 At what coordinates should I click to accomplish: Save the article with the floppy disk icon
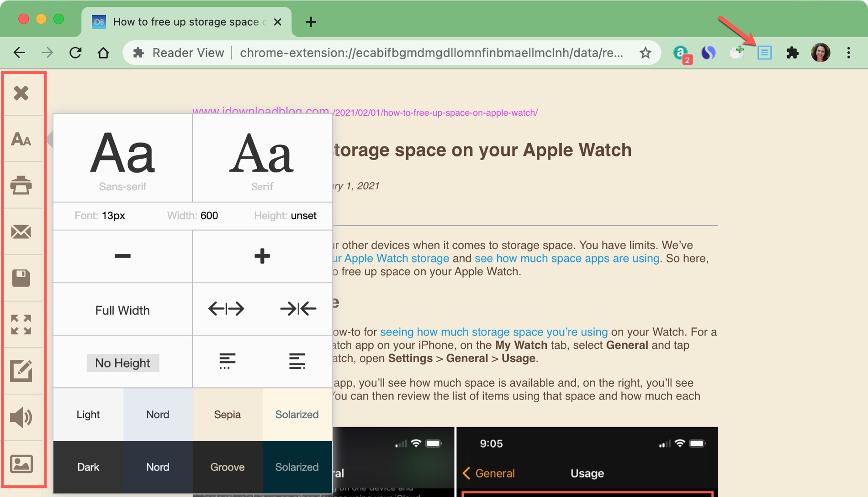pyautogui.click(x=21, y=278)
